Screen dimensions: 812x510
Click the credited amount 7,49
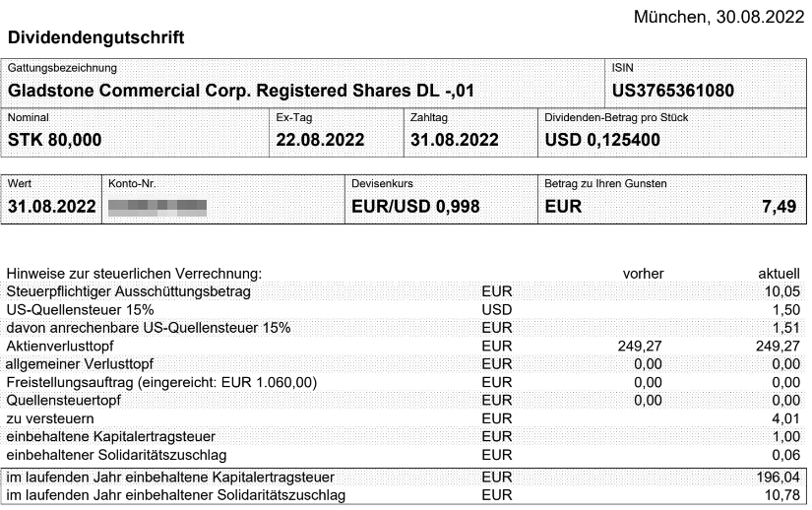pyautogui.click(x=779, y=207)
